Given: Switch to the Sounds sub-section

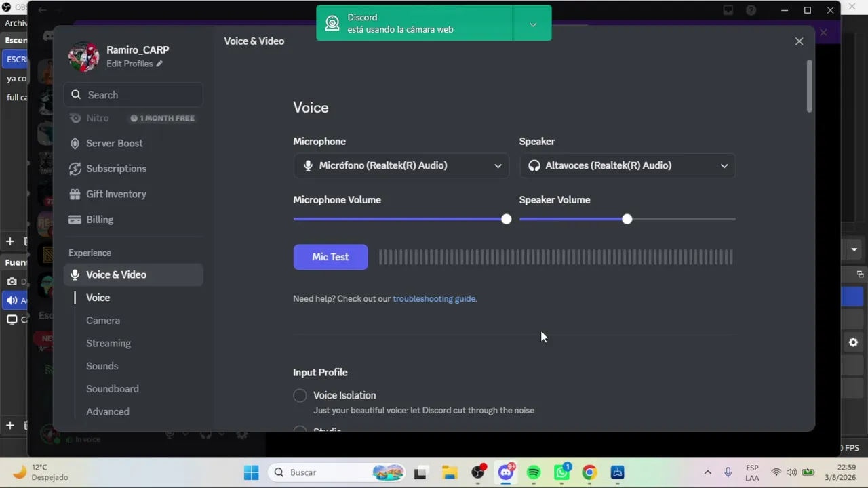Looking at the screenshot, I should click(102, 366).
